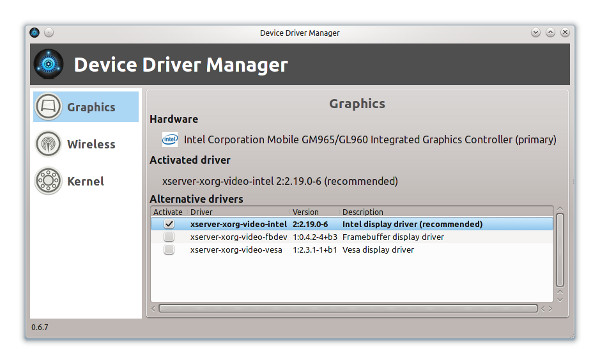
Task: Click the Intel logo next to hardware name
Action: coord(170,139)
